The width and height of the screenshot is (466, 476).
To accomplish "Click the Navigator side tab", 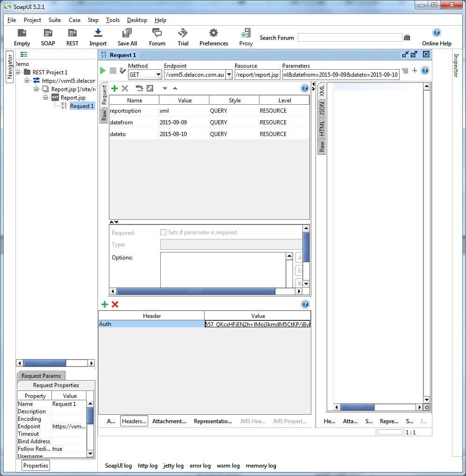I will [x=10, y=67].
